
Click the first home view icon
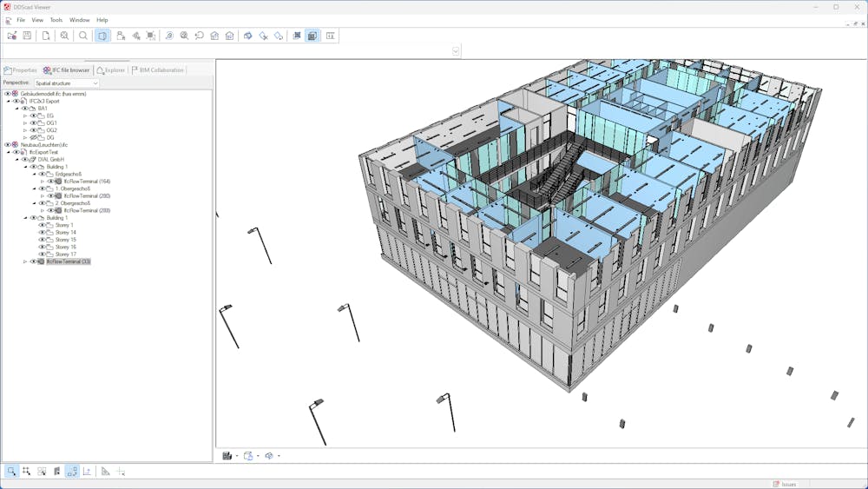(x=214, y=36)
